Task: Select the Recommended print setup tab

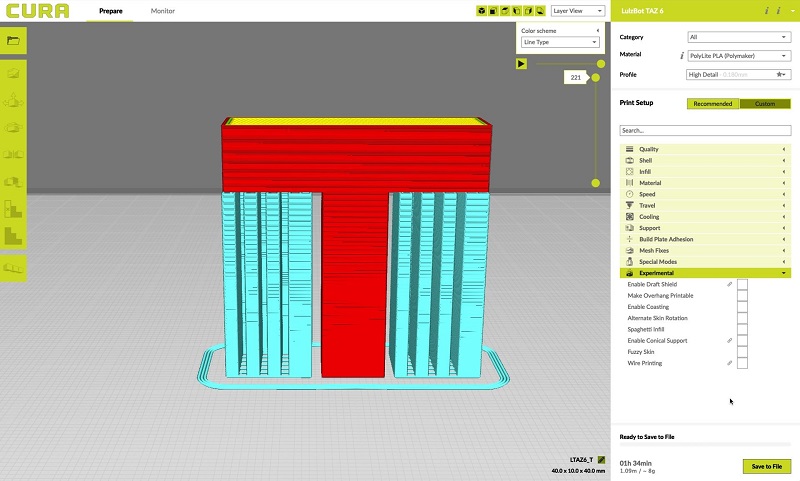Action: 713,104
